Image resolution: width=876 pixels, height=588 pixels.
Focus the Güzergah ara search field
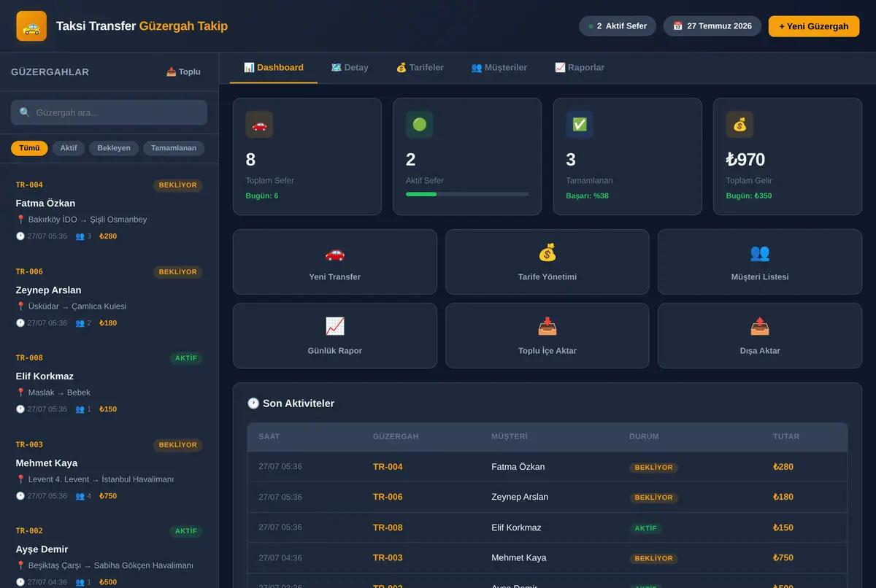(109, 112)
